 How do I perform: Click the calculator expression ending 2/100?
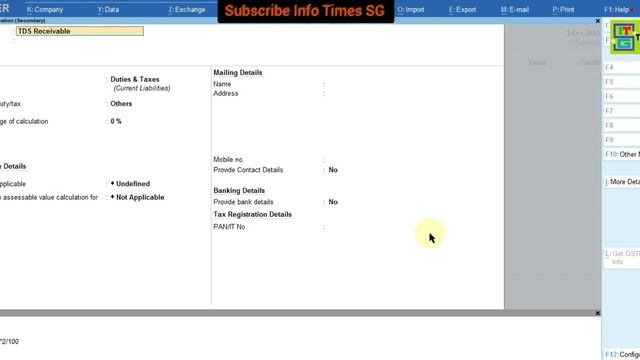pyautogui.click(x=9, y=342)
